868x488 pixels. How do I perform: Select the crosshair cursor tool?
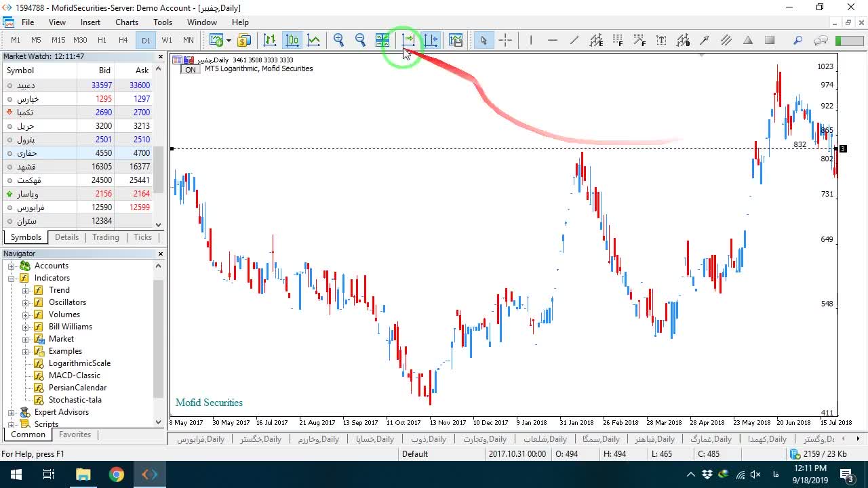pos(505,40)
